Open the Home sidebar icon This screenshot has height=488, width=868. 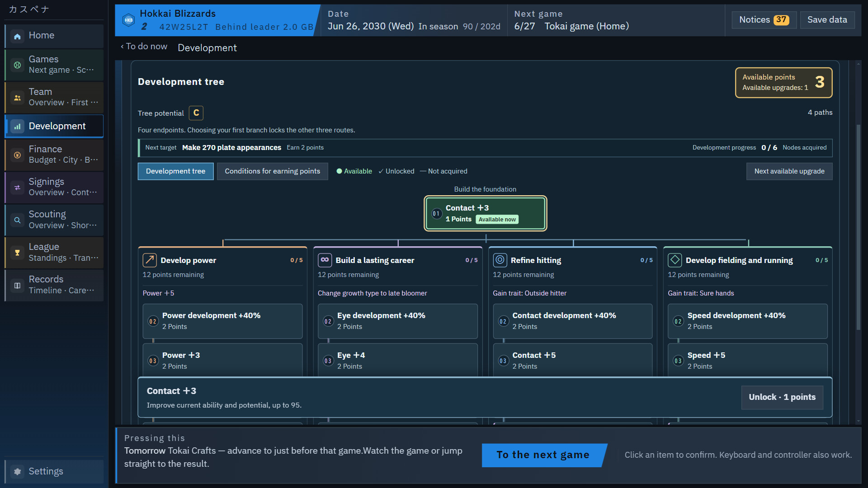17,36
